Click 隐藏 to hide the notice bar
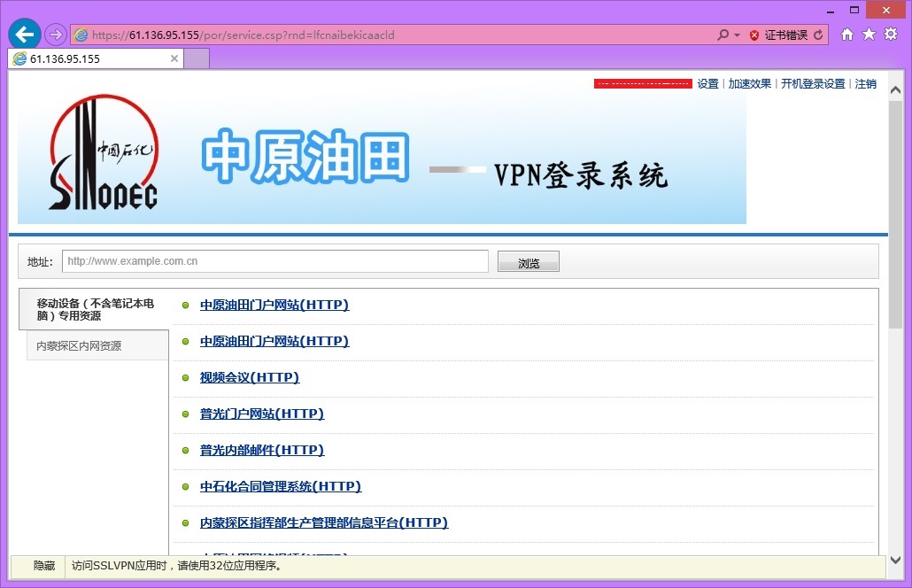This screenshot has width=912, height=588. tap(44, 565)
